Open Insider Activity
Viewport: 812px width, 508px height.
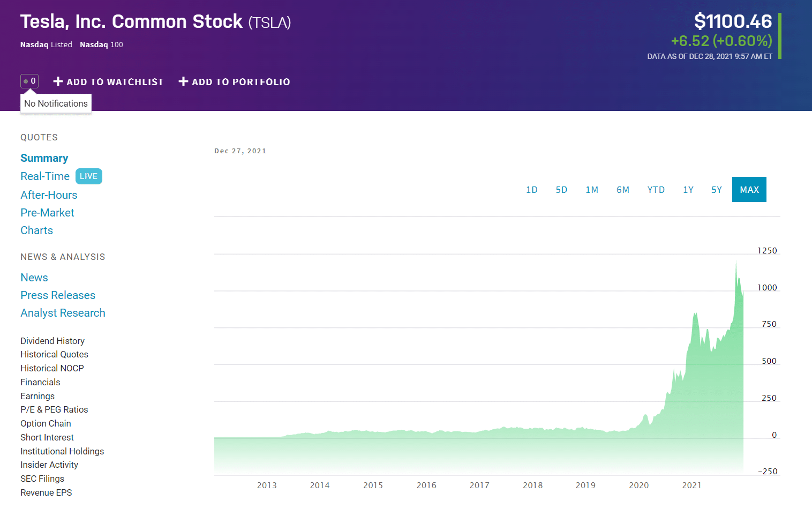[x=49, y=465]
